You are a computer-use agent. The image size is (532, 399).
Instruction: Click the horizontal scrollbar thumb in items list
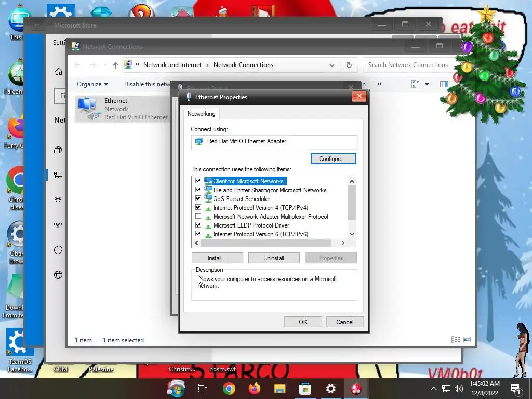pos(267,243)
